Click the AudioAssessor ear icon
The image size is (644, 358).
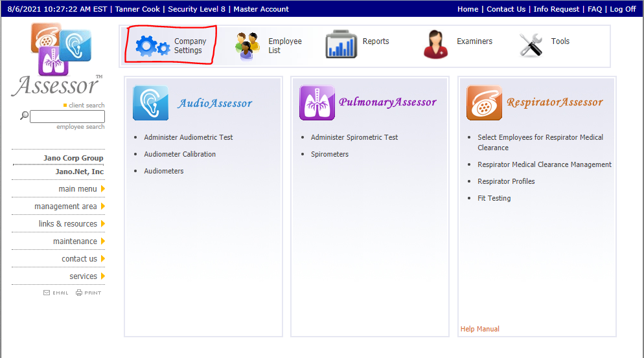point(151,103)
